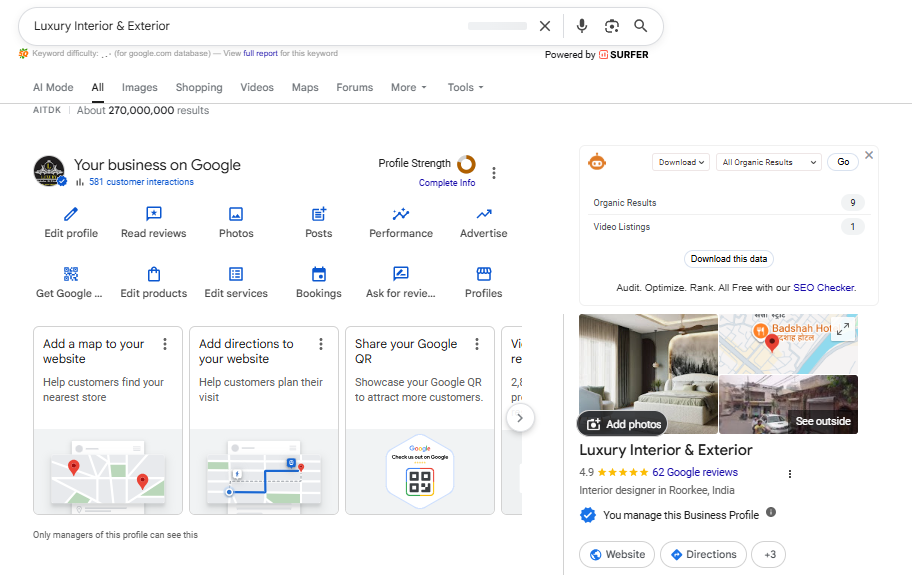
Task: Switch to AI Mode tab
Action: click(x=53, y=87)
